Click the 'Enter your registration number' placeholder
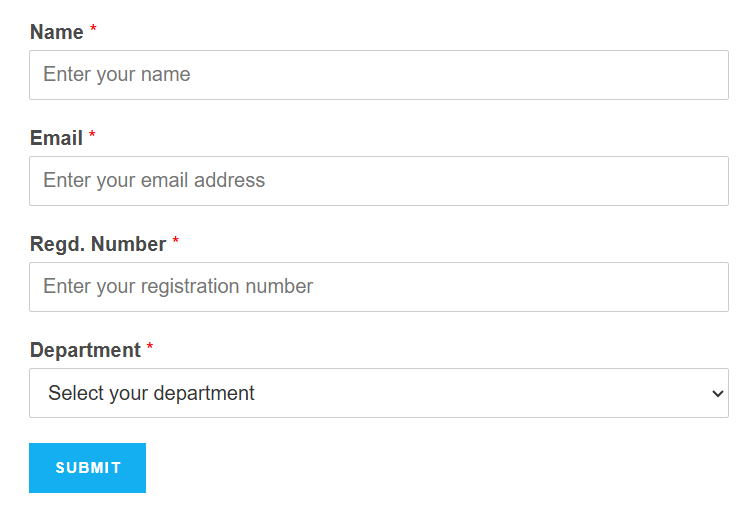This screenshot has width=754, height=514. point(178,287)
